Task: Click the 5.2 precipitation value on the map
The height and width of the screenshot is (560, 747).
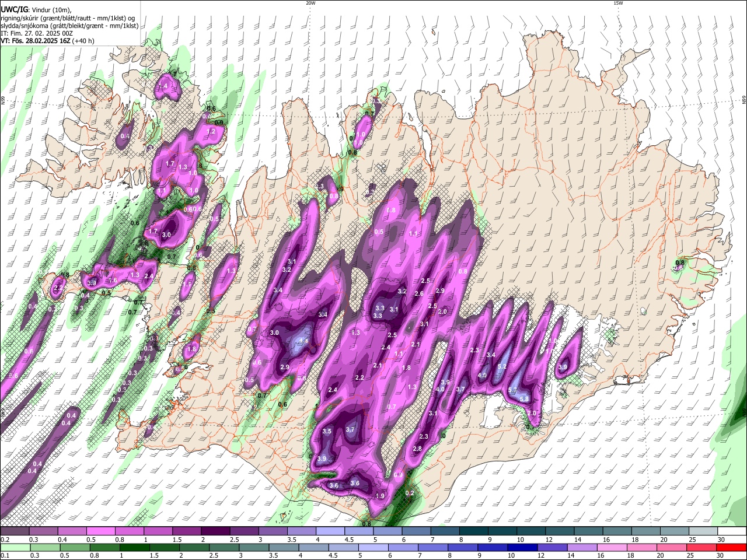Action: [501, 366]
